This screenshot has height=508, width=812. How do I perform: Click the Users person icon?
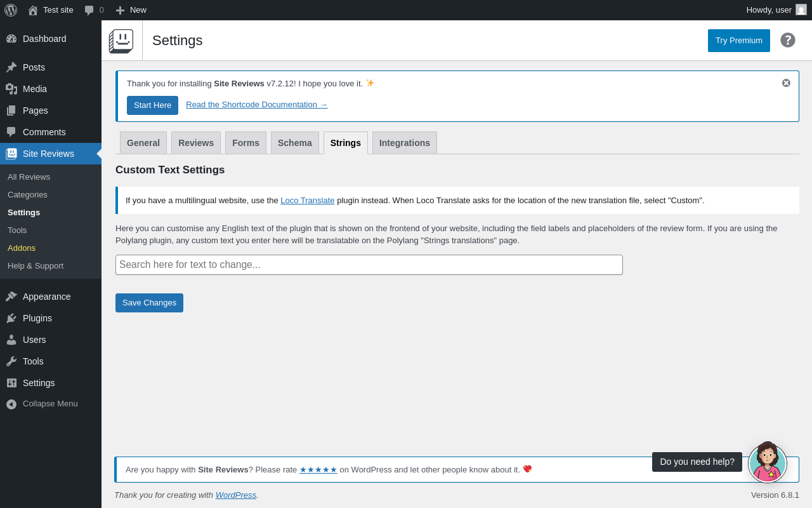[x=11, y=340]
